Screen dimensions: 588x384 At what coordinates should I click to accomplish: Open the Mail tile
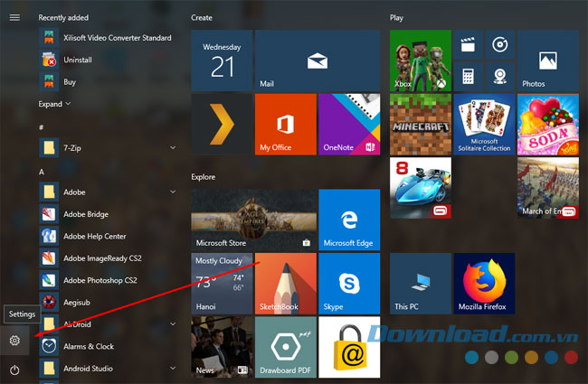pyautogui.click(x=317, y=61)
